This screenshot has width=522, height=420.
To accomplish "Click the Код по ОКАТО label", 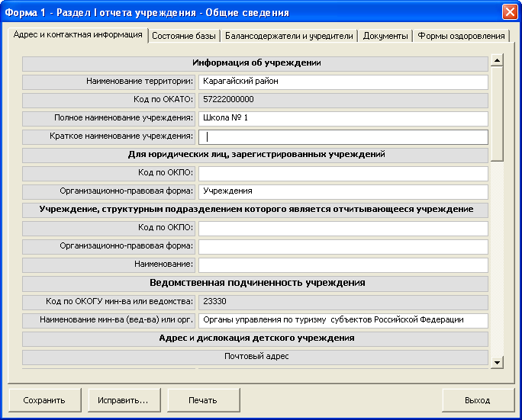I will 108,100.
